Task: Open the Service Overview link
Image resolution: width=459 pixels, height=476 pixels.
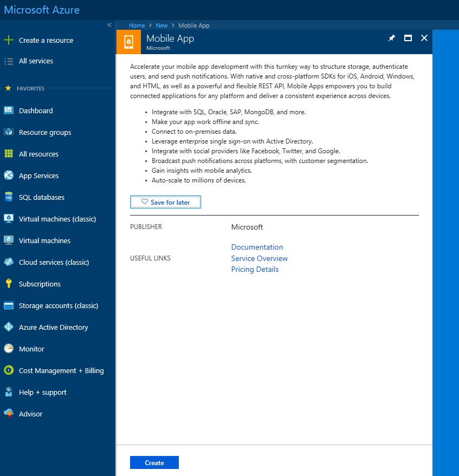Action: 260,258
